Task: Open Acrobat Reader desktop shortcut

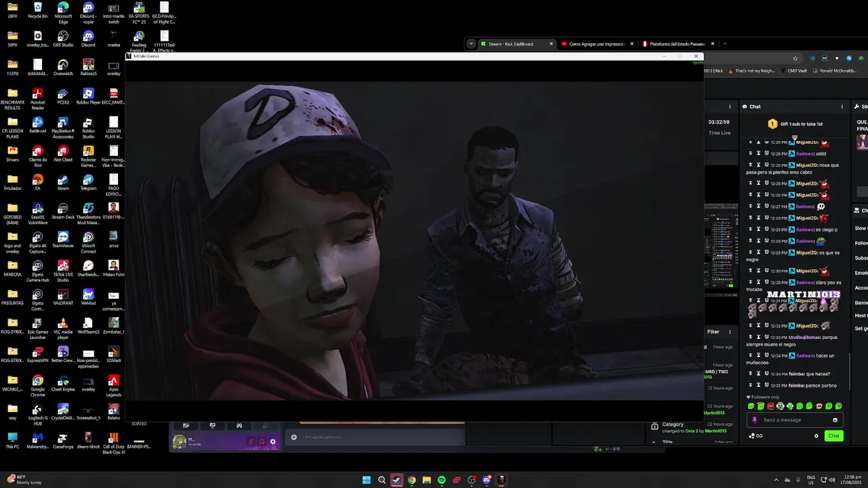Action: pos(37,98)
